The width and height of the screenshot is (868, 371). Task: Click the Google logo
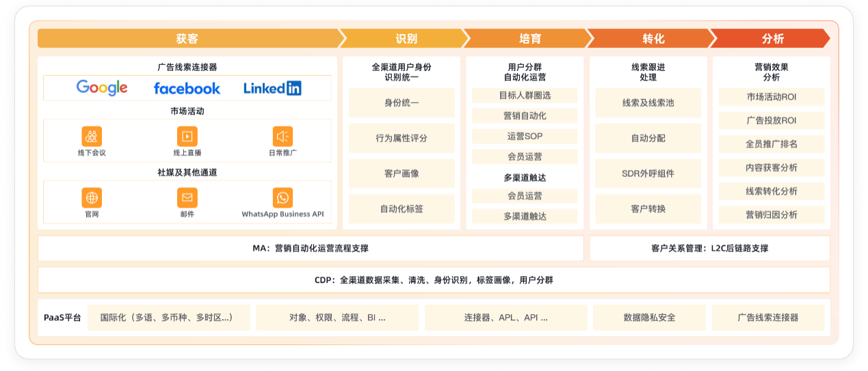[x=102, y=87]
